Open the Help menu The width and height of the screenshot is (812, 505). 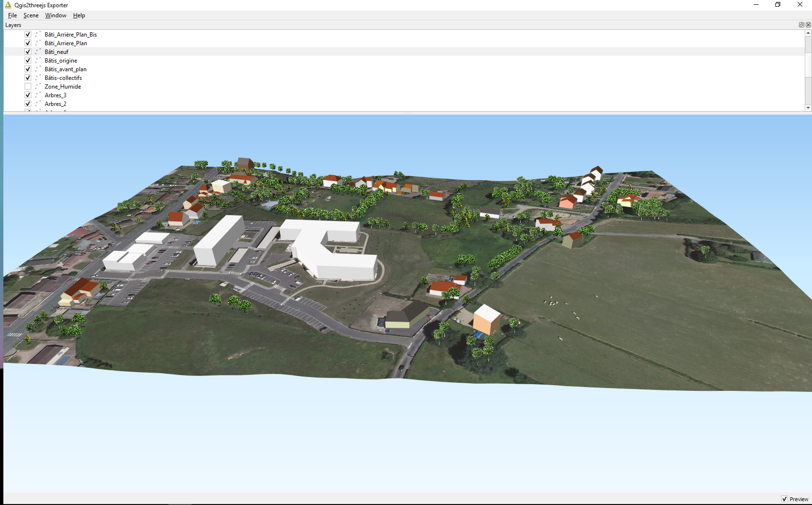pos(79,15)
